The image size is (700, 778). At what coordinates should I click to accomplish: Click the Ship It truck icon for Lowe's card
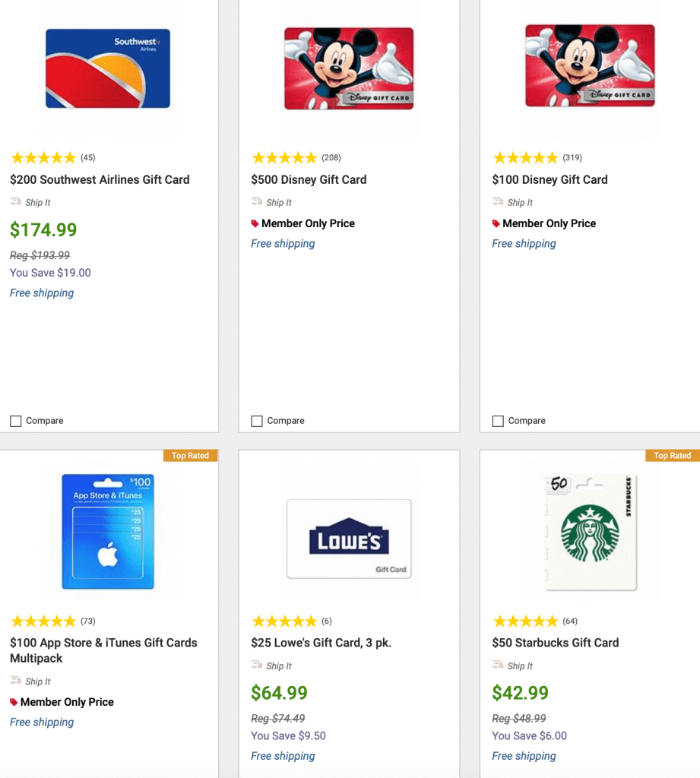[x=257, y=666]
